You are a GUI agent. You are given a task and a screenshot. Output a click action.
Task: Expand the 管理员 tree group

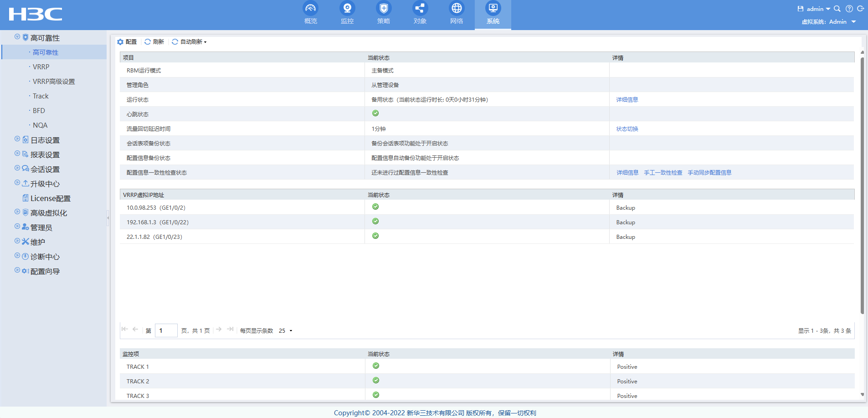(x=17, y=226)
